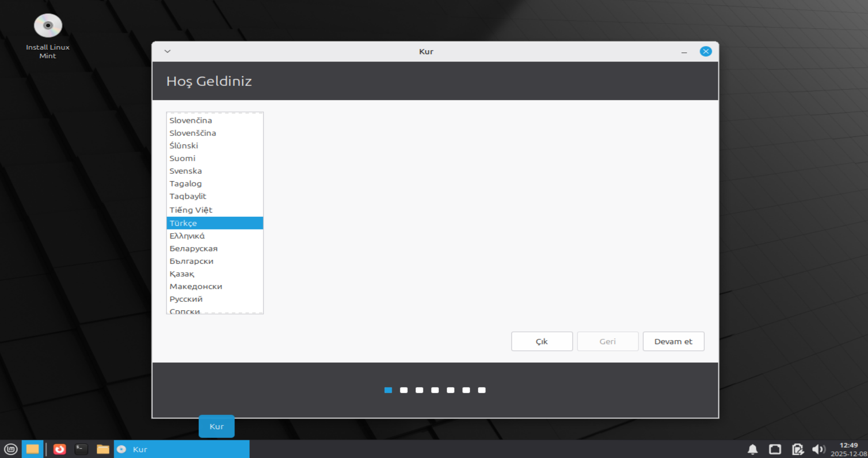The image size is (868, 458).
Task: Open the notifications bell in the tray
Action: pos(752,449)
